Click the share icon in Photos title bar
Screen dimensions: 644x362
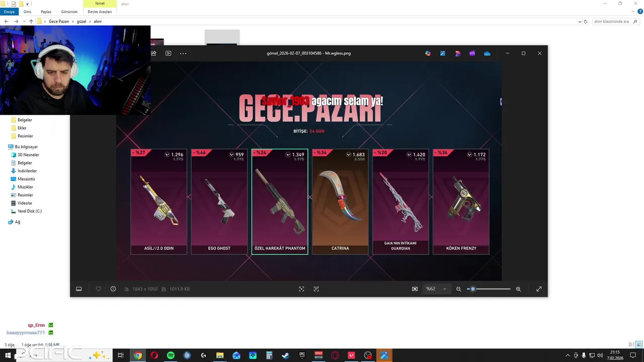click(153, 53)
